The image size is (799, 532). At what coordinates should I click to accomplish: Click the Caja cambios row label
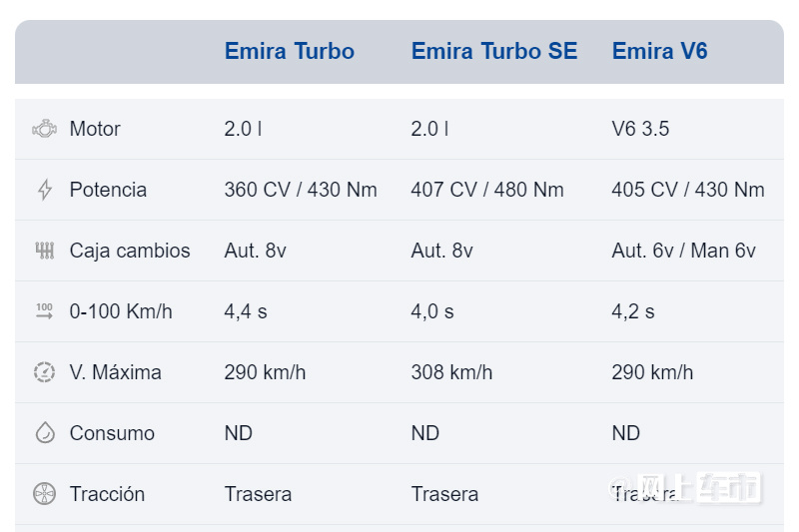coord(130,251)
